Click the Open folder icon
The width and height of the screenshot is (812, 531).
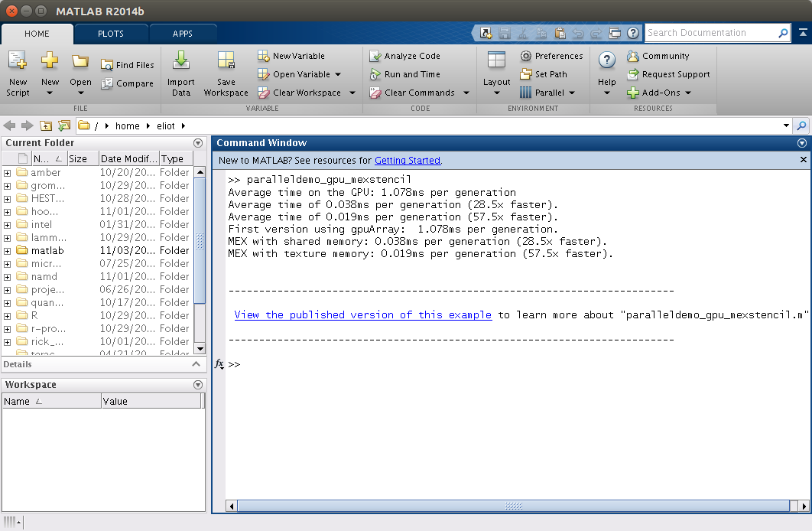[80, 61]
